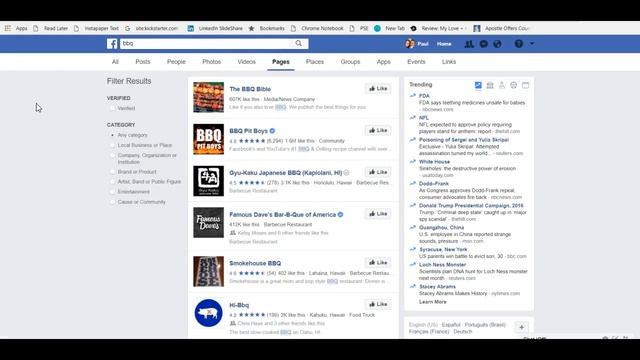The height and width of the screenshot is (360, 640).
Task: Select the Sports trending icon
Action: click(513, 85)
